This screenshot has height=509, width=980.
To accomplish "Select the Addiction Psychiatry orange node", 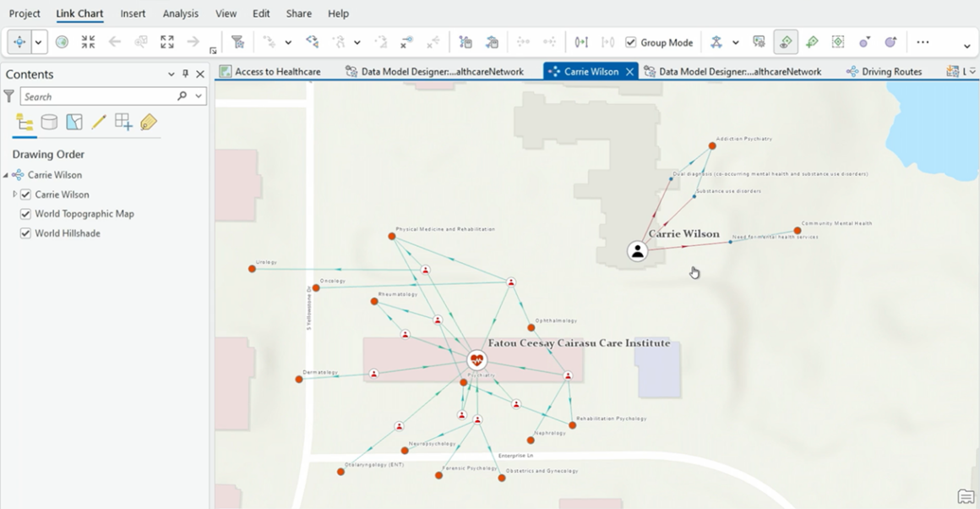I will [x=712, y=145].
